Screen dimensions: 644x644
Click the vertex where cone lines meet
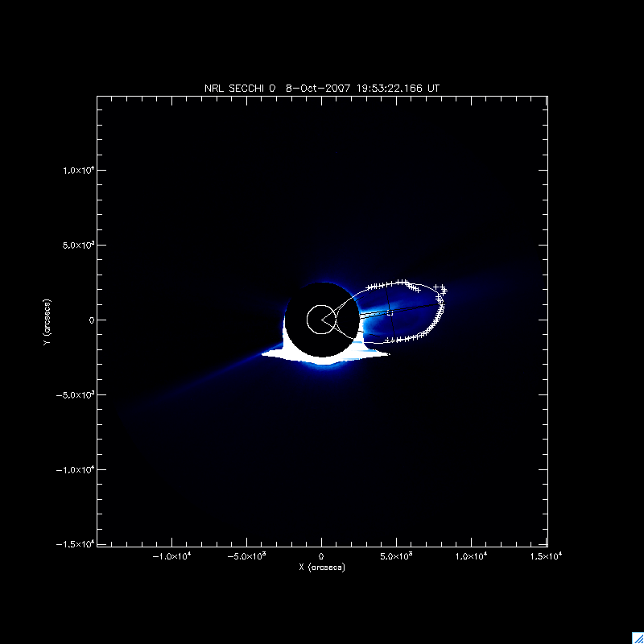coord(322,320)
